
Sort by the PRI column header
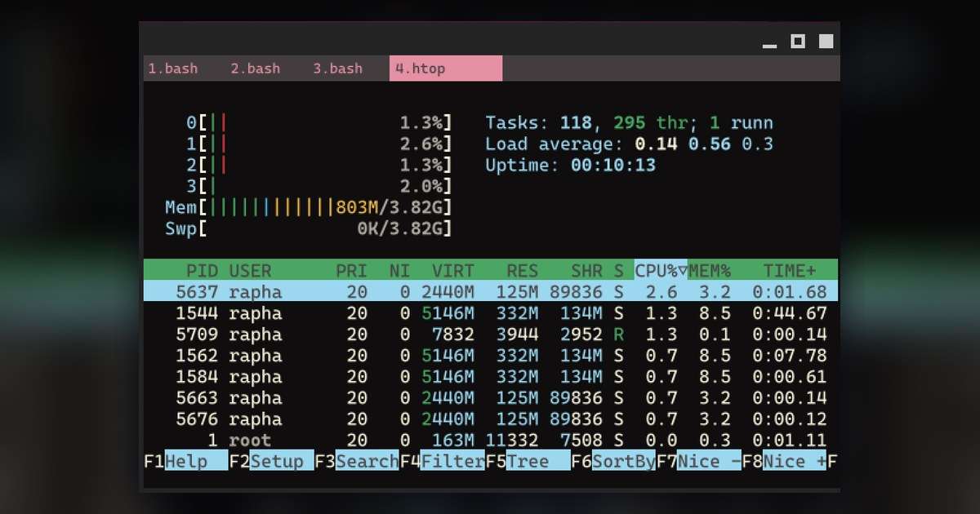351,271
